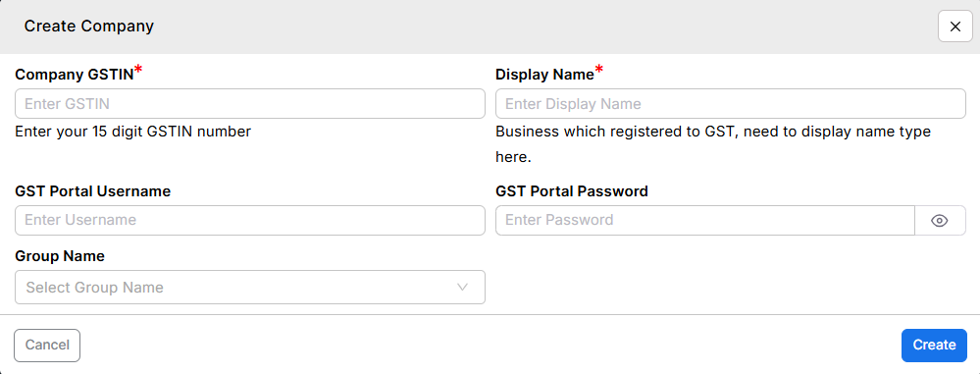Open the Select Group Name combo box
Viewport: 980px width, 374px height.
tap(250, 287)
